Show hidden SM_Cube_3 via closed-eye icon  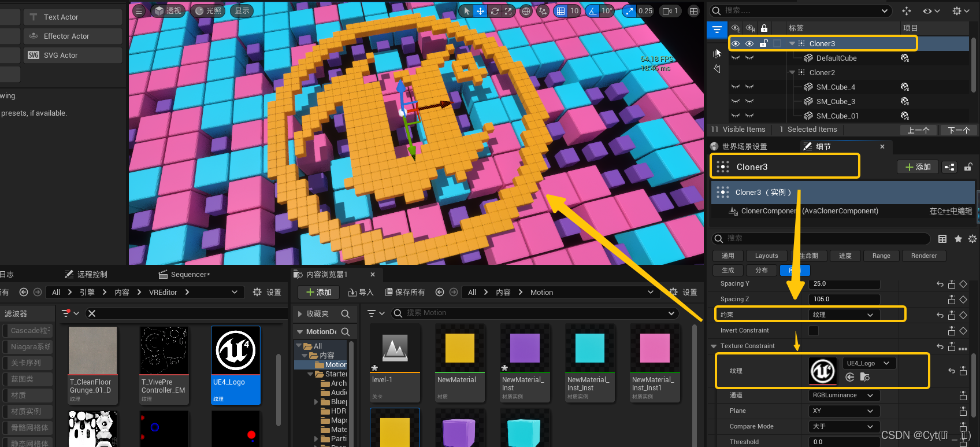(x=736, y=101)
